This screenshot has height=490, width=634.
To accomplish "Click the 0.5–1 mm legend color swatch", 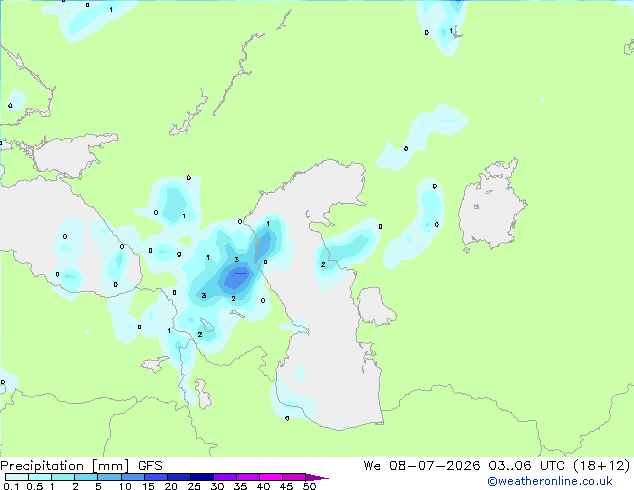I will 40,477.
